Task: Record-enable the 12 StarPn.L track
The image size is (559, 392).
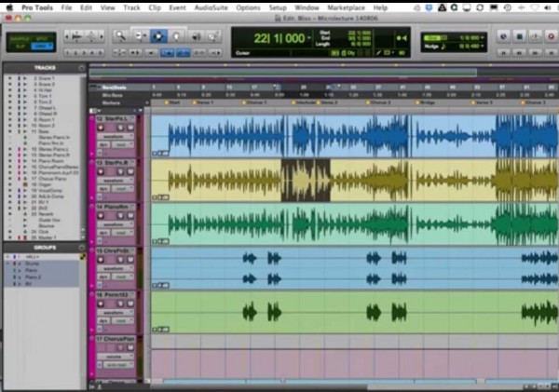Action: click(101, 128)
